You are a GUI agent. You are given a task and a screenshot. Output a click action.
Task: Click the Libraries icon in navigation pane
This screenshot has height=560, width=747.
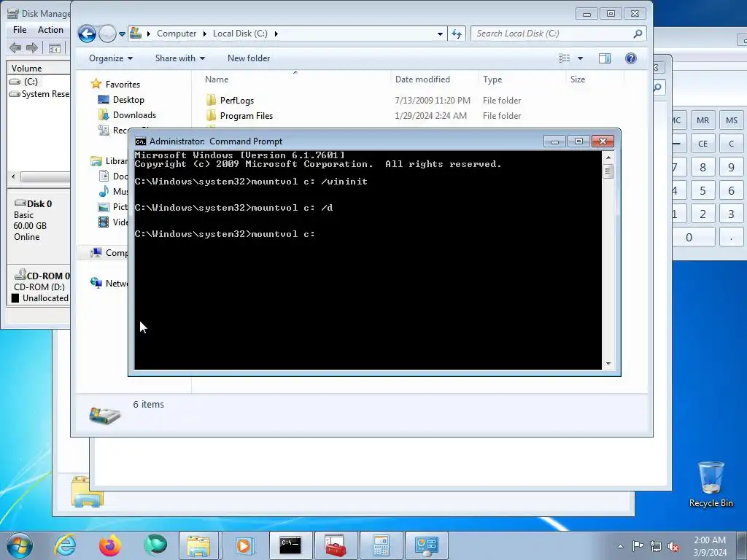pyautogui.click(x=96, y=161)
